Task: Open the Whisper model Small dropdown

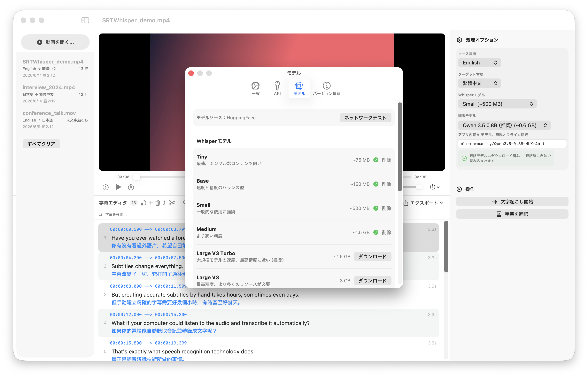Action: [497, 104]
